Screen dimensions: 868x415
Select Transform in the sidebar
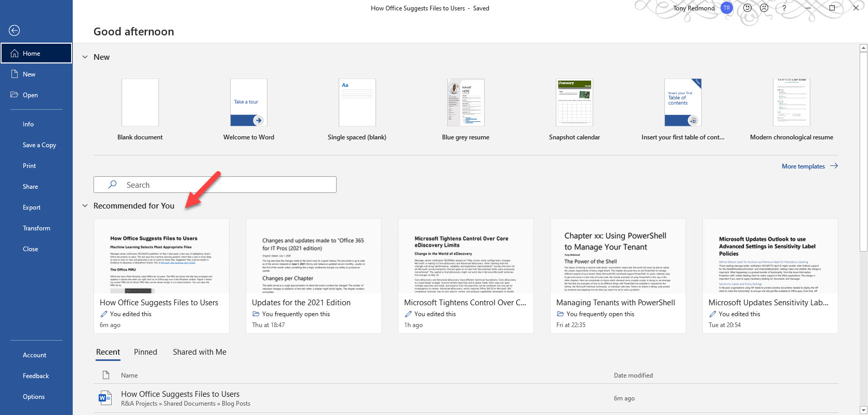coord(36,228)
